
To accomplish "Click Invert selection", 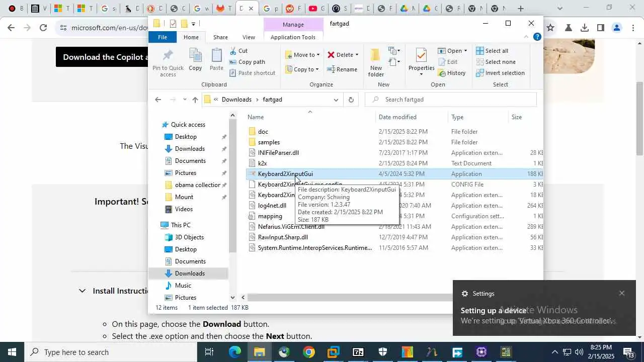I will pos(500,73).
